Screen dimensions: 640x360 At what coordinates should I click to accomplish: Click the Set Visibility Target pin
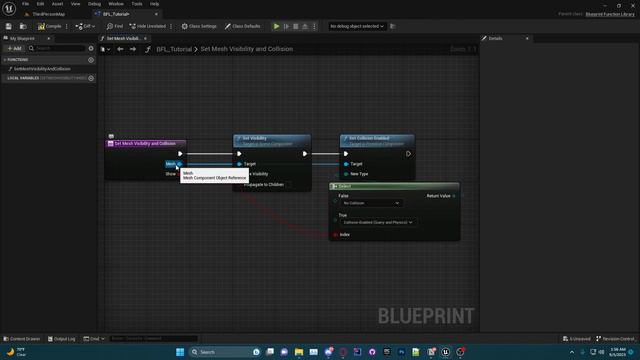pos(240,164)
